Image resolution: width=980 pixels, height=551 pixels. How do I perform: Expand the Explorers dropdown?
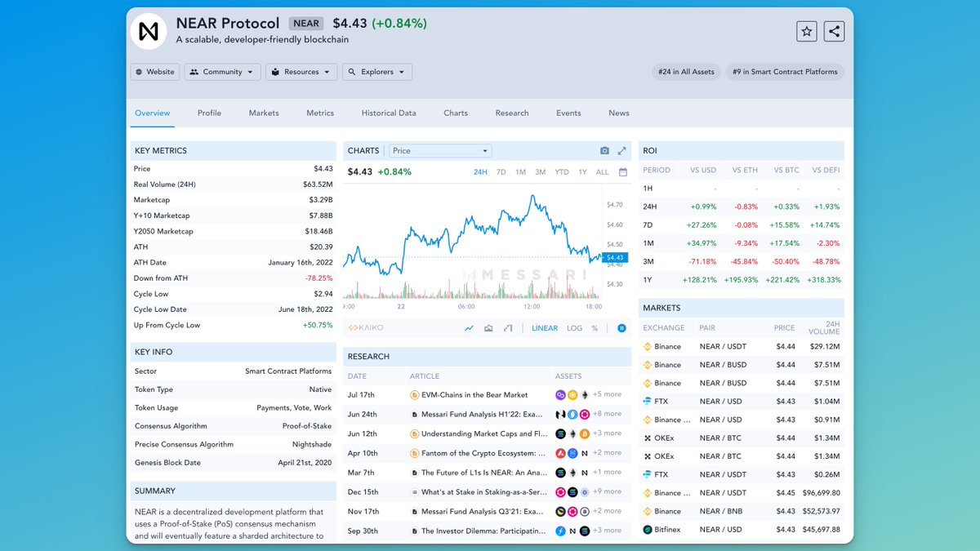point(376,72)
